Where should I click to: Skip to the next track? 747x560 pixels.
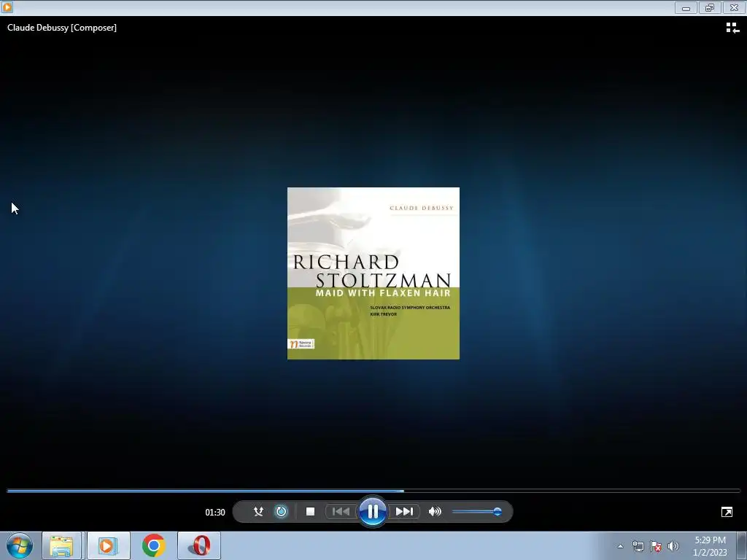pos(404,511)
